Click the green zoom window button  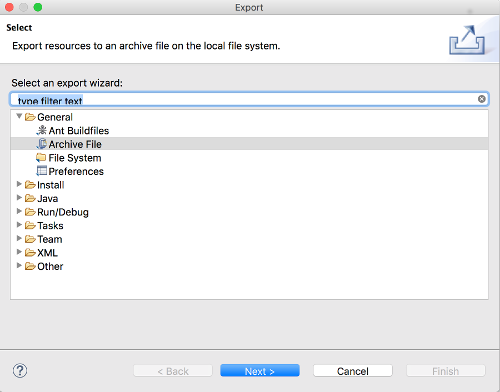(x=38, y=7)
